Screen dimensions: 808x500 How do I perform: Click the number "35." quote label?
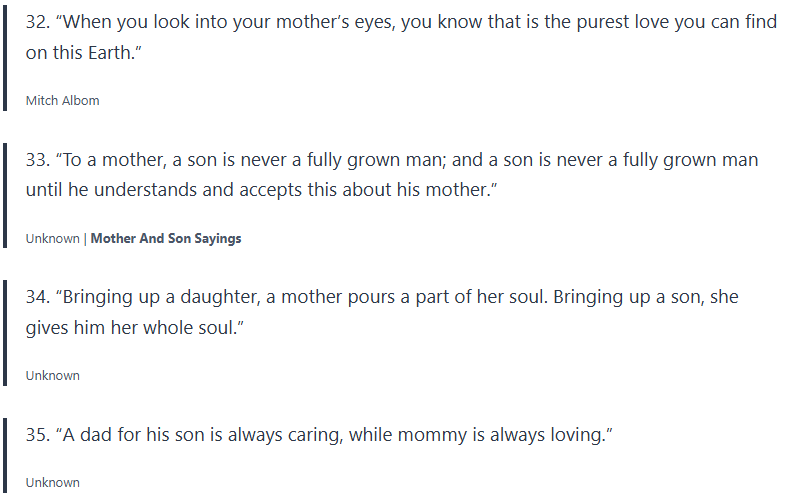38,436
